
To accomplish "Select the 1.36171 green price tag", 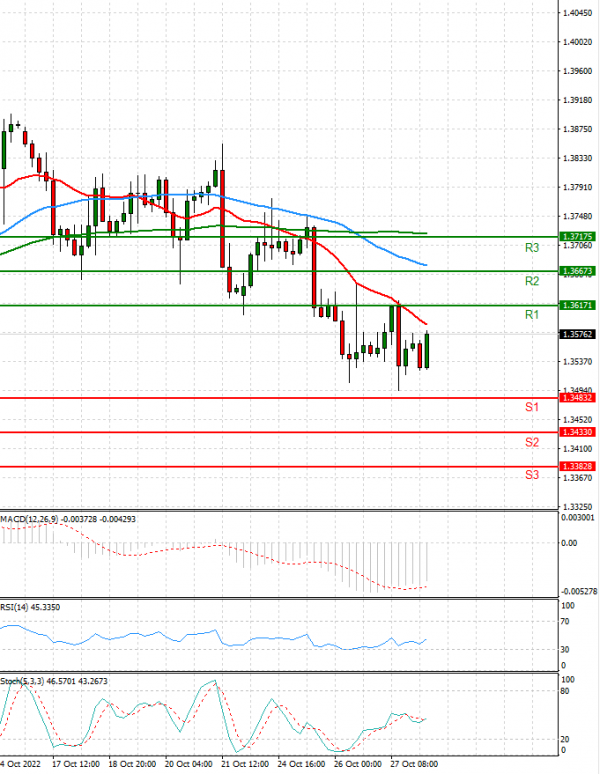I will coord(577,306).
